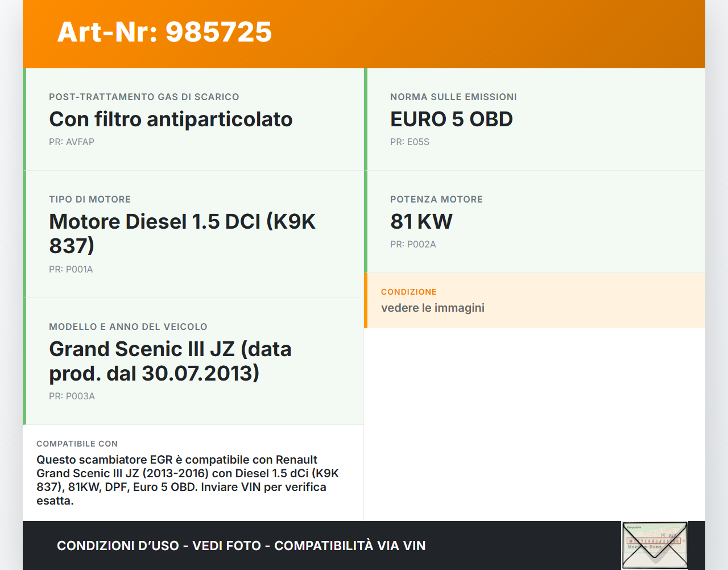
Task: Select the Art-Nr: 985725 header
Action: (x=164, y=32)
